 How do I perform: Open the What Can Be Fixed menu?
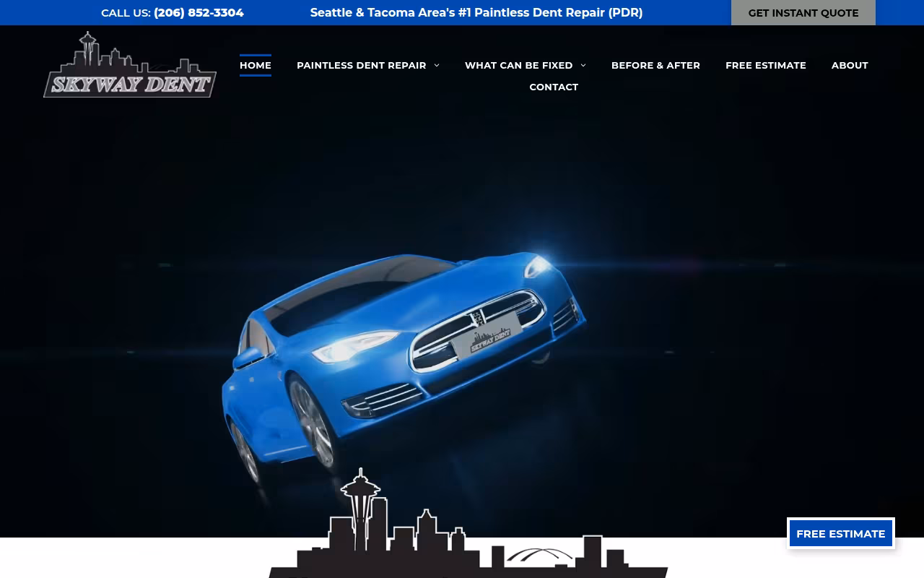(519, 65)
